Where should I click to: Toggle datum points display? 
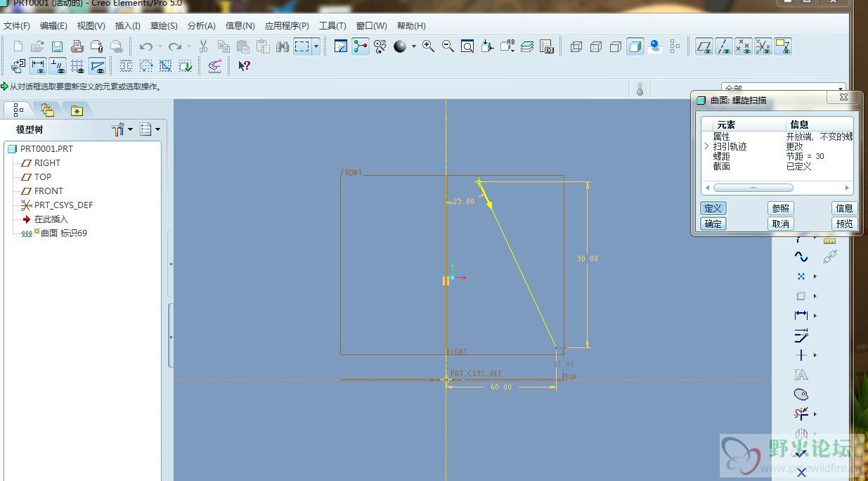click(744, 47)
